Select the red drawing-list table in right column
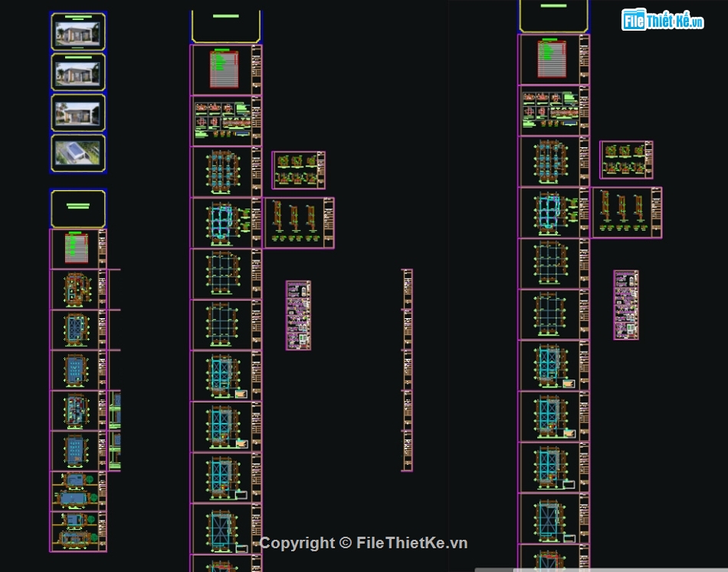728x572 pixels. point(553,60)
